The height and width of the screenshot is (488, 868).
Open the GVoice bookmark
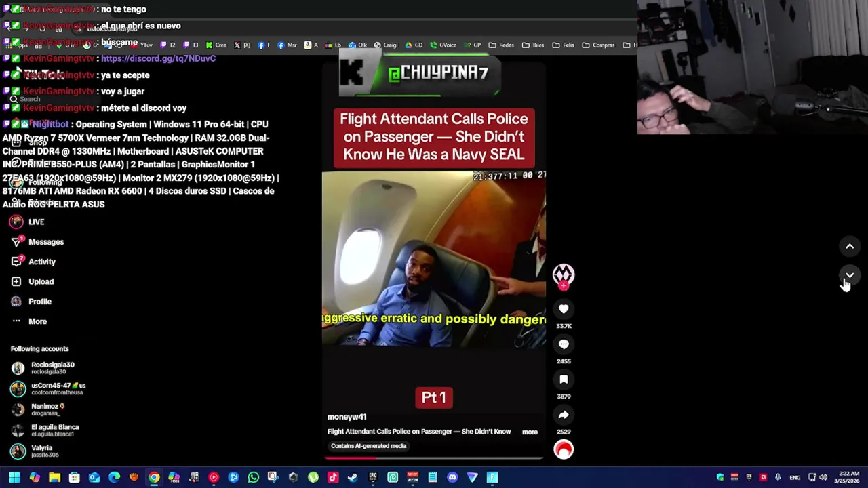tap(443, 45)
